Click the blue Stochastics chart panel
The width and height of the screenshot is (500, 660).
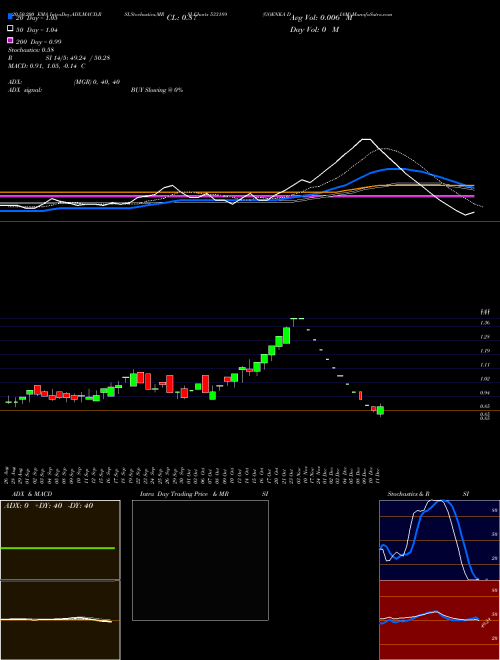click(x=439, y=540)
